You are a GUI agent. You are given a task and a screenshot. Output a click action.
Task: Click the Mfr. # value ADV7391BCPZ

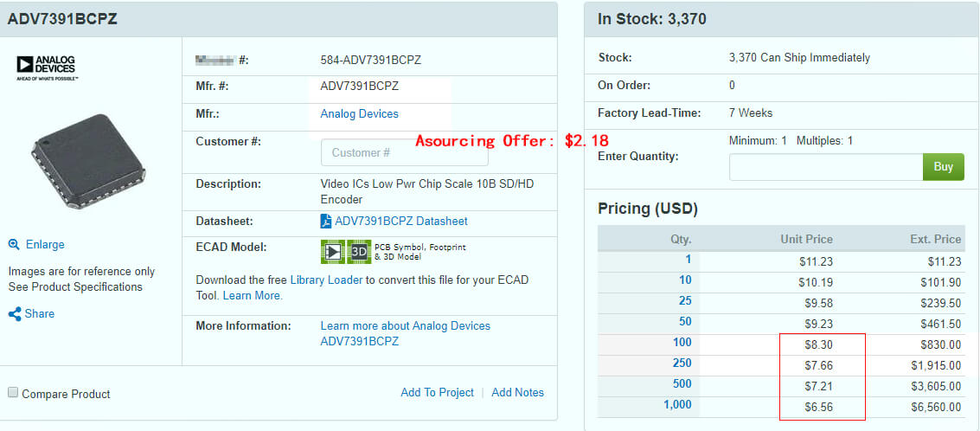pos(359,87)
